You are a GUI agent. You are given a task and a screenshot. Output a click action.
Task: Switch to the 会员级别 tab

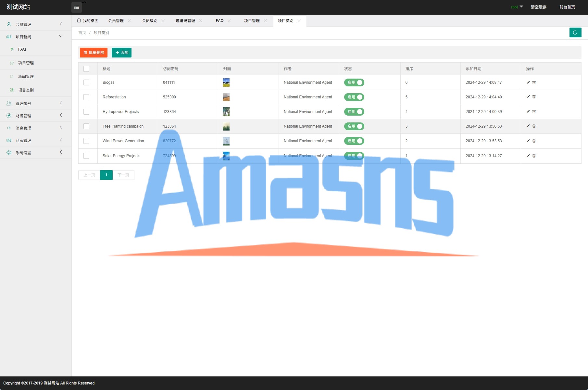coord(150,20)
